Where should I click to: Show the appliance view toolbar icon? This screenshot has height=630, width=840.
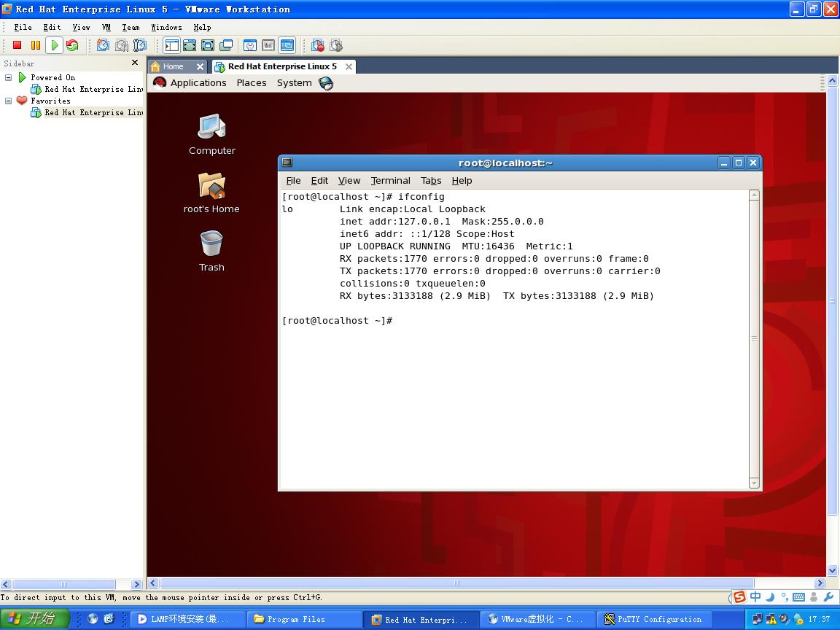268,45
